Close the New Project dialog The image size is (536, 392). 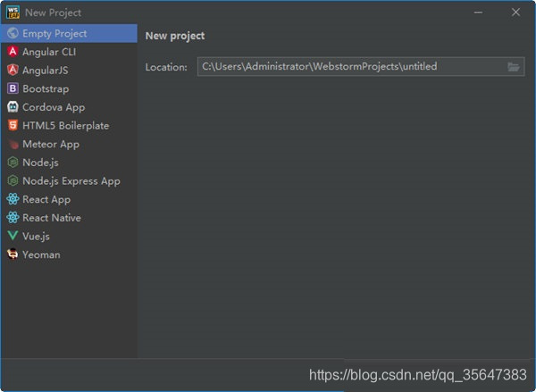tap(515, 13)
